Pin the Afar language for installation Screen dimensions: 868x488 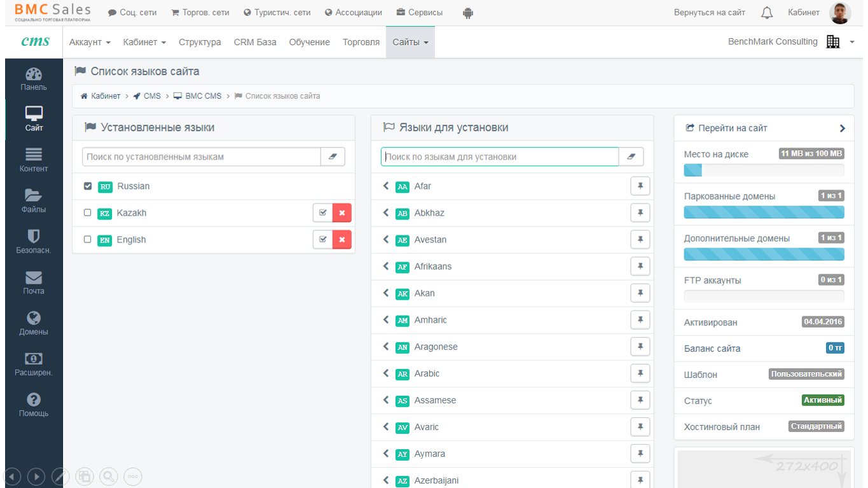pos(640,186)
